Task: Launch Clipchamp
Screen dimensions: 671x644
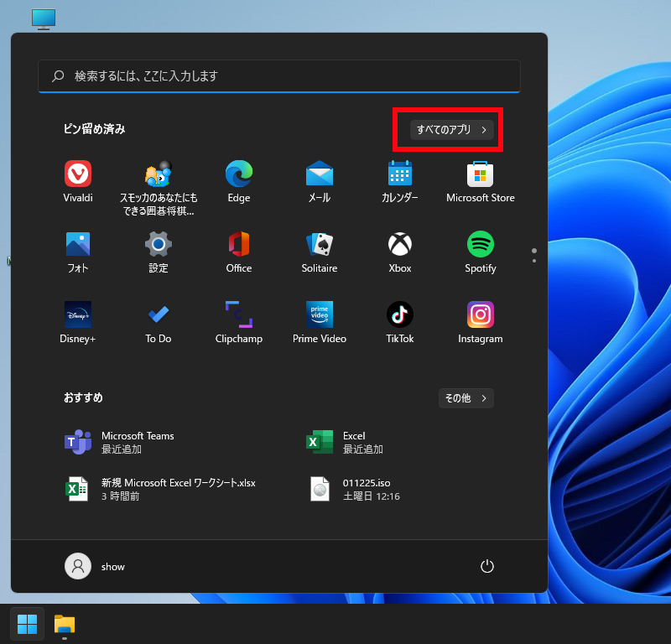Action: click(x=239, y=323)
